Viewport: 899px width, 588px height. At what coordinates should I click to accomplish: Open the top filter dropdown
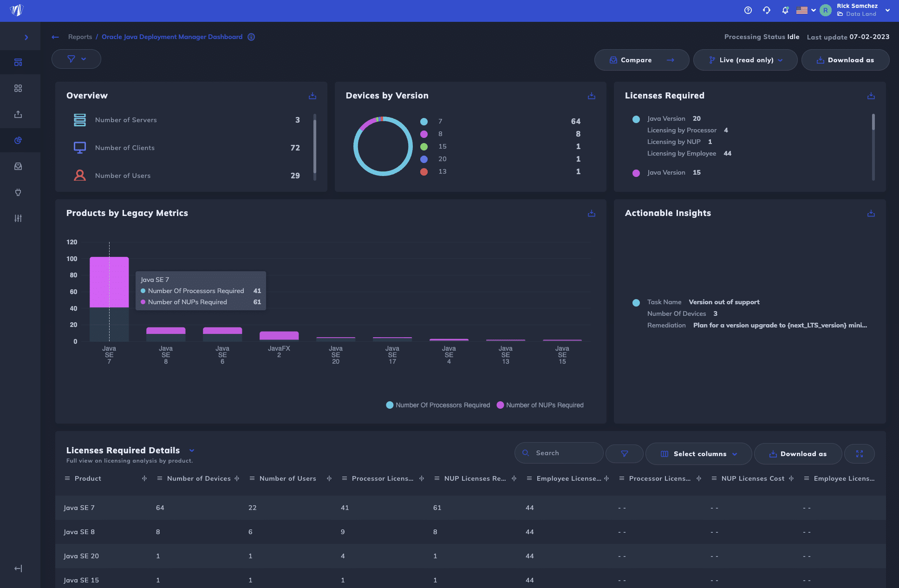tap(76, 59)
